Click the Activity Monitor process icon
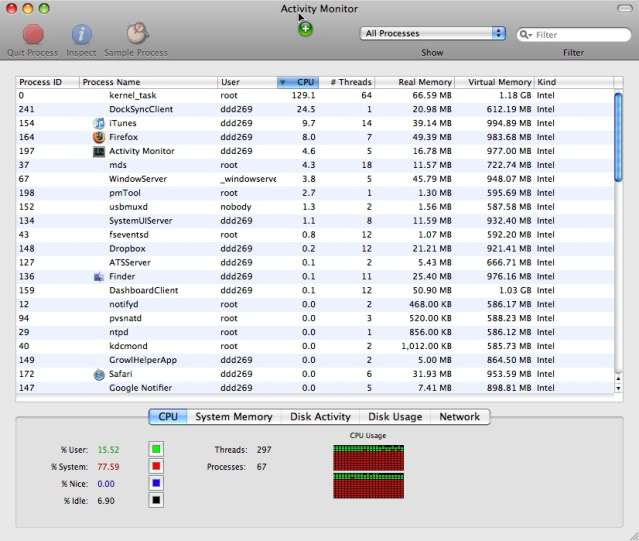 coord(99,151)
